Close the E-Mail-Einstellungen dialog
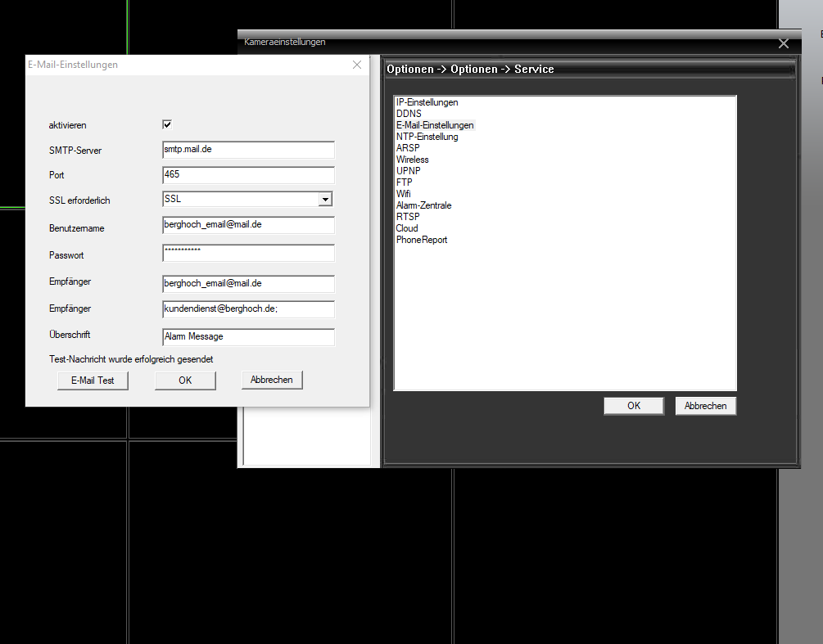Viewport: 823px width, 644px height. [357, 65]
